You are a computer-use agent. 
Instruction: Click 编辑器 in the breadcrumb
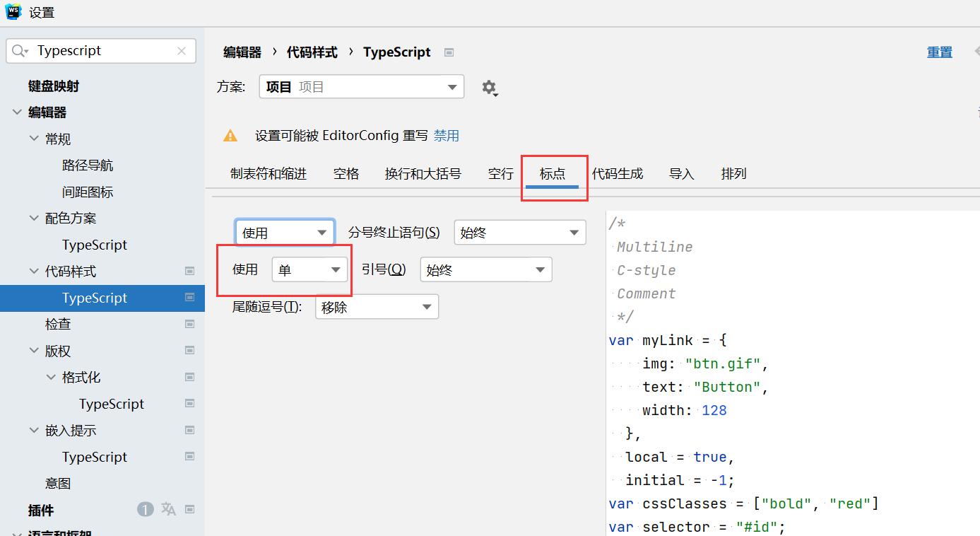click(x=242, y=52)
